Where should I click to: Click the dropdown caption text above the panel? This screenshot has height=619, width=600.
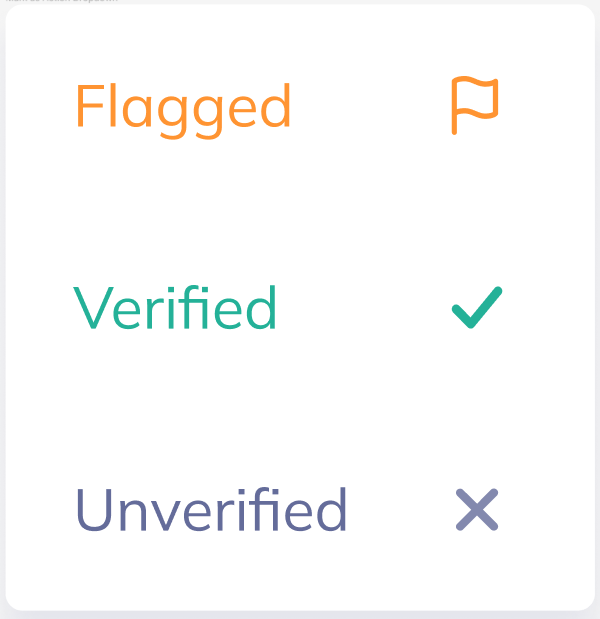pos(62,1)
